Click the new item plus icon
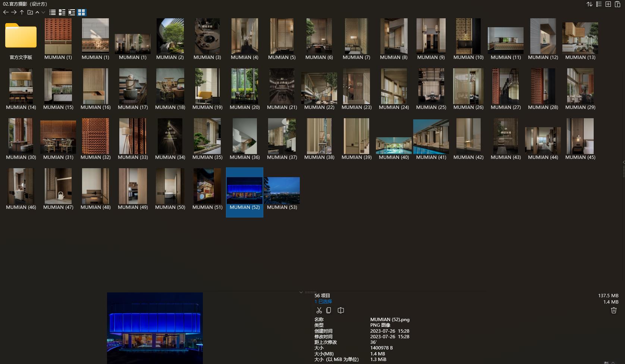The image size is (625, 364). point(608,4)
